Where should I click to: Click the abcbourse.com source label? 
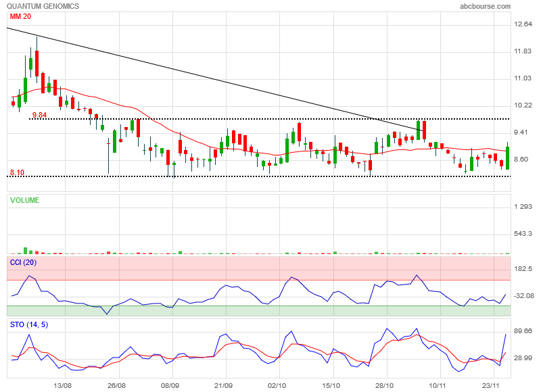pos(485,6)
